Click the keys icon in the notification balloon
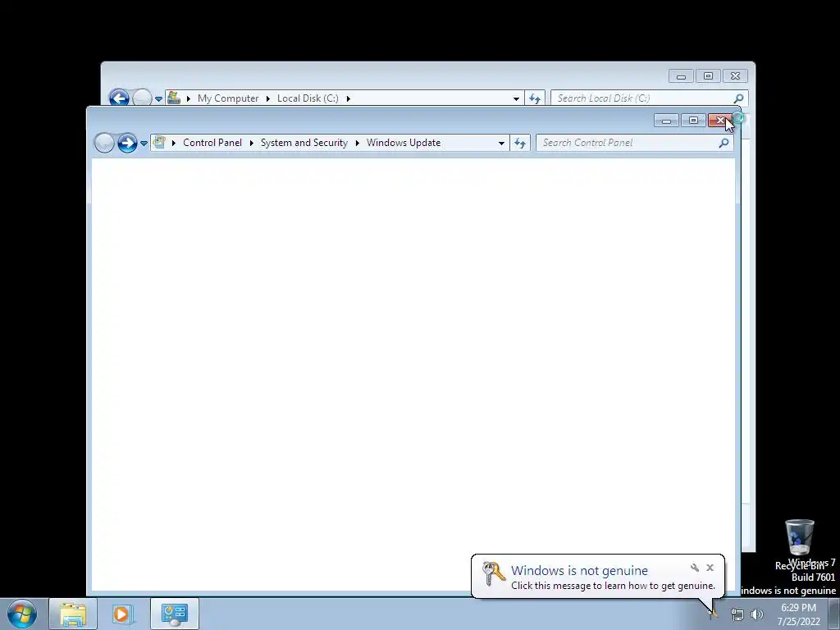 493,573
